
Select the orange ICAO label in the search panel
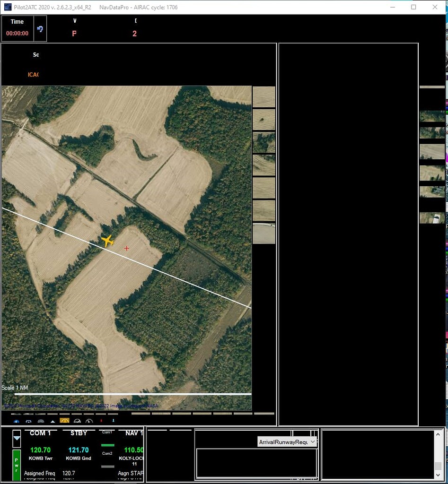33,74
